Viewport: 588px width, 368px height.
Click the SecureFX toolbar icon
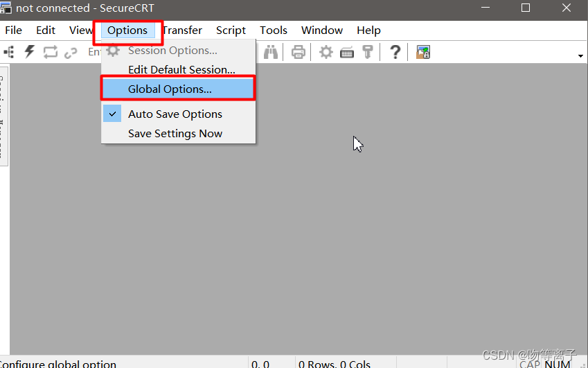coord(423,52)
